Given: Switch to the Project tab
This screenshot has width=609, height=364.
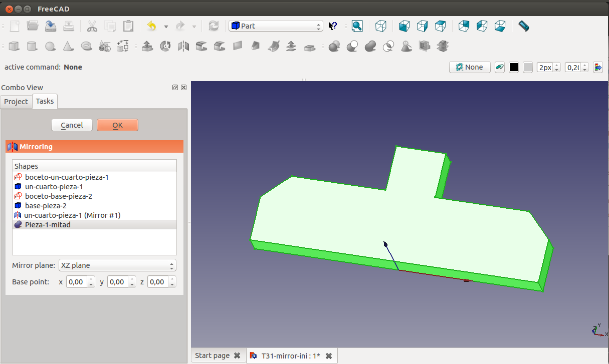Looking at the screenshot, I should pyautogui.click(x=16, y=101).
